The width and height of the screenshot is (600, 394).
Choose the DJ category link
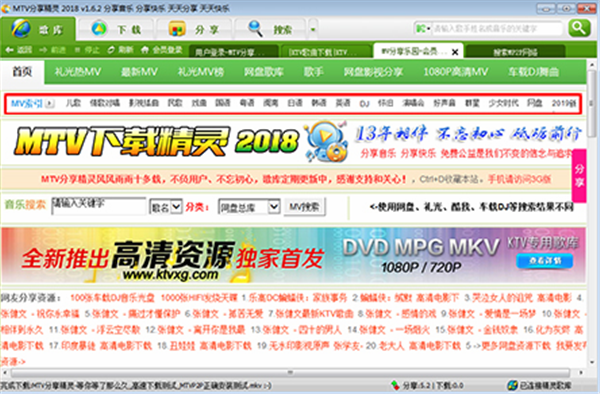point(364,103)
